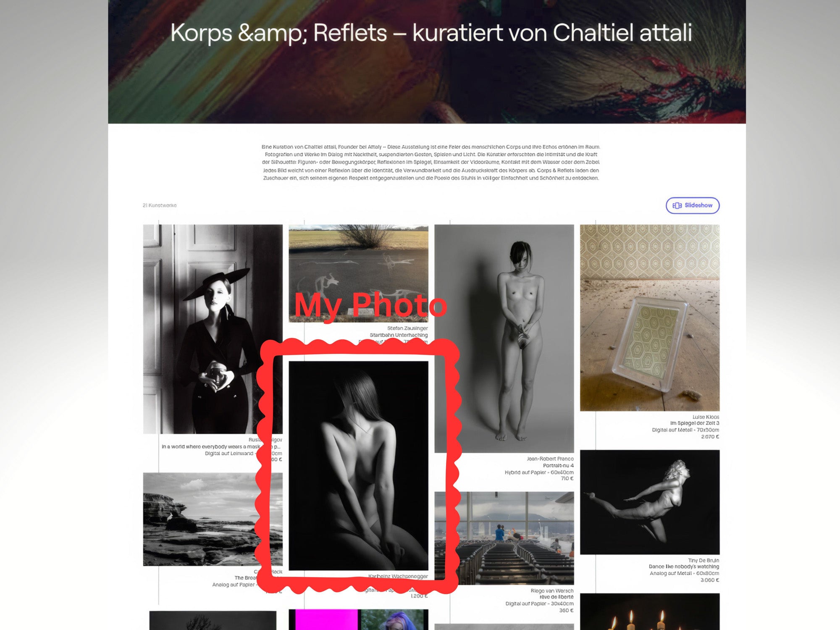Open the candles photo at bottom right
Viewport: 840px width, 630px height.
(x=650, y=612)
